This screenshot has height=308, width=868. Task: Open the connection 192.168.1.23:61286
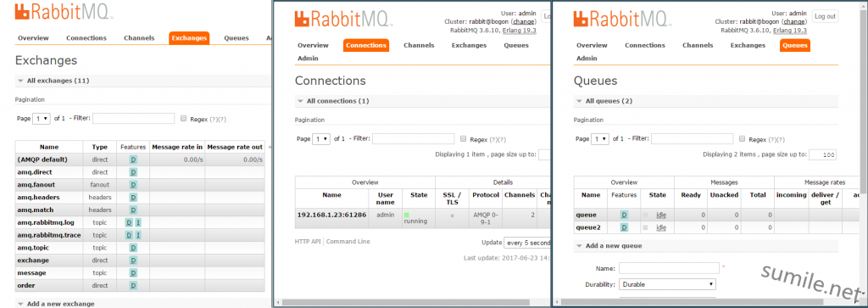331,215
